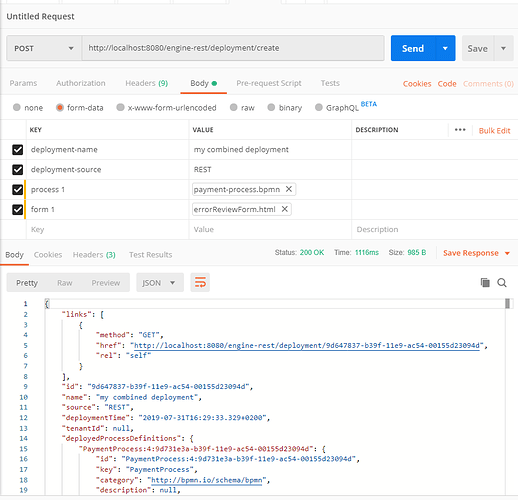
Task: Switch to the Authorization tab
Action: pos(81,83)
